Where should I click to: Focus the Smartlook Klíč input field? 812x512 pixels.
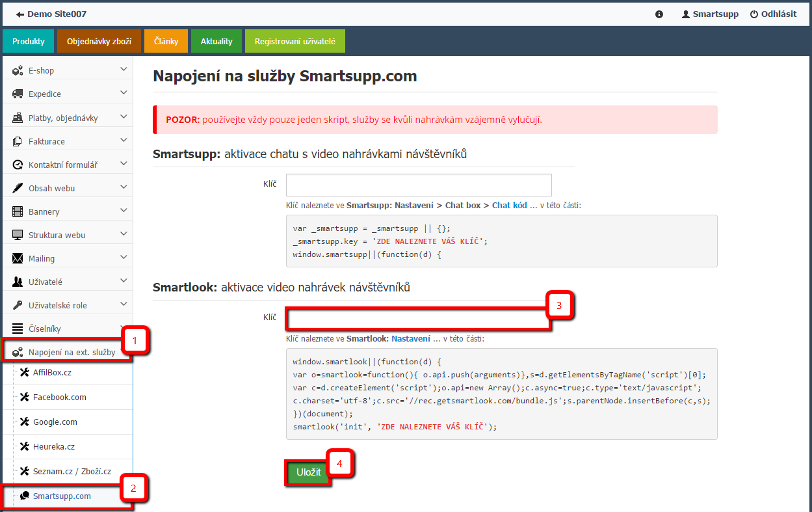tap(419, 318)
